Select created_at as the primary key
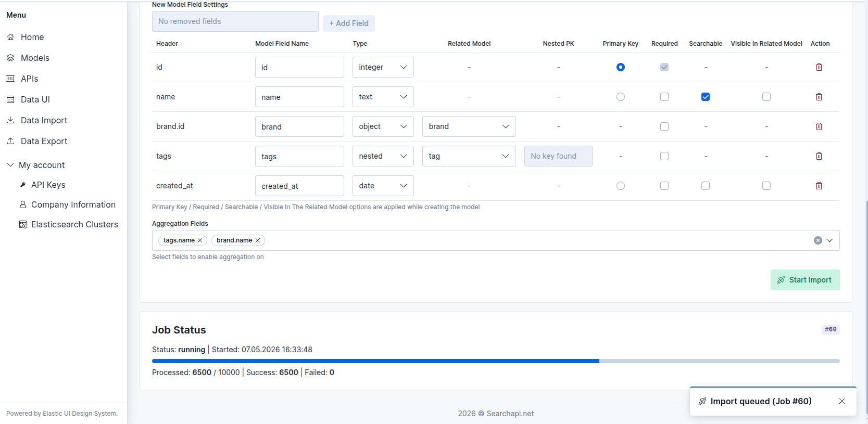Image resolution: width=868 pixels, height=424 pixels. 621,186
